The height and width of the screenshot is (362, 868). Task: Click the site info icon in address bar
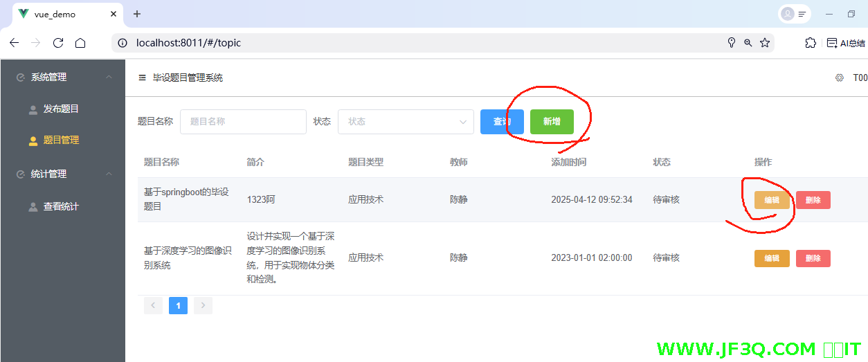123,43
